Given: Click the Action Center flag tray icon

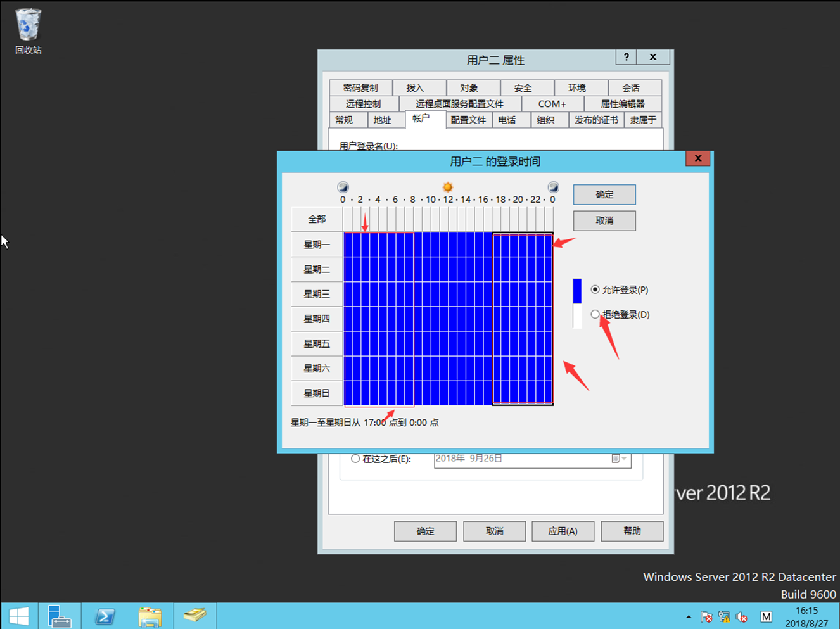Looking at the screenshot, I should point(706,616).
